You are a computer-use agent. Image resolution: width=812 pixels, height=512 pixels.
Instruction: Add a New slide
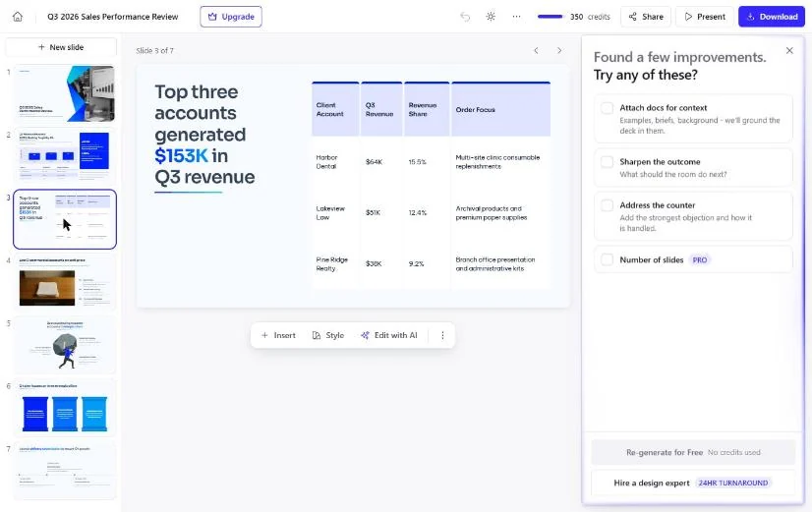point(61,47)
